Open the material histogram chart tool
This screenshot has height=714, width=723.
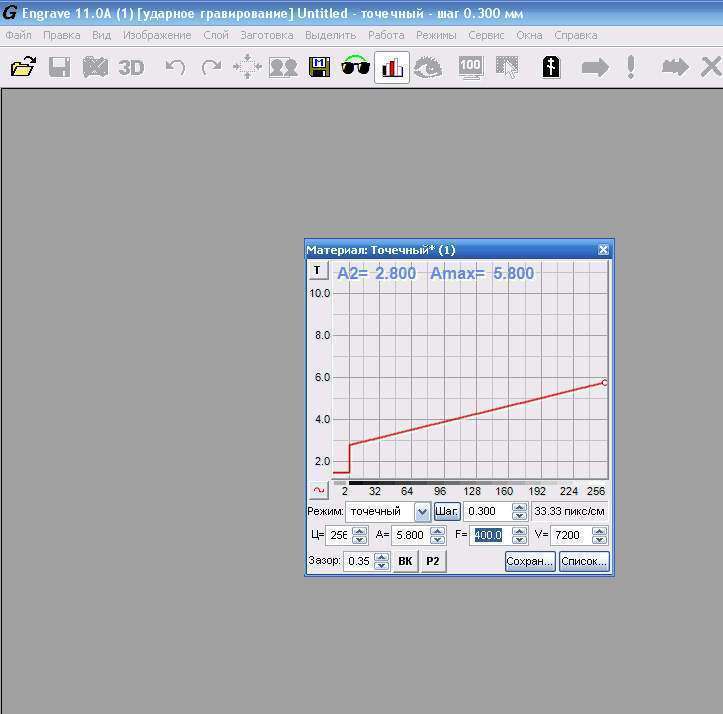(x=392, y=68)
